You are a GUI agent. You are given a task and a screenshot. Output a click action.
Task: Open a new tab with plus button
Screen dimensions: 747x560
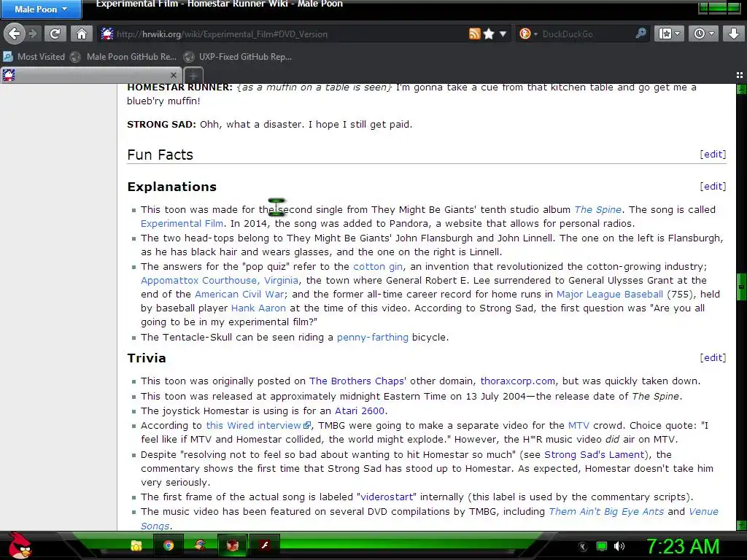point(193,75)
